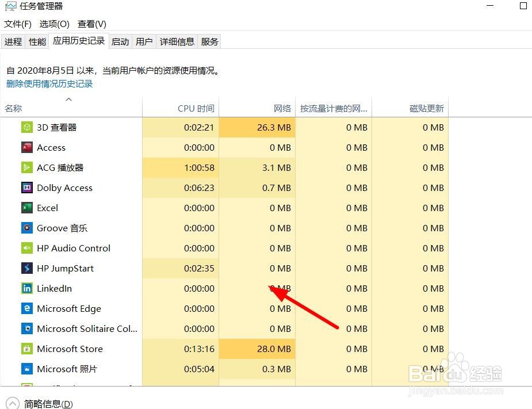Open the 选项(O) menu
This screenshot has height=409, width=532.
[54, 24]
